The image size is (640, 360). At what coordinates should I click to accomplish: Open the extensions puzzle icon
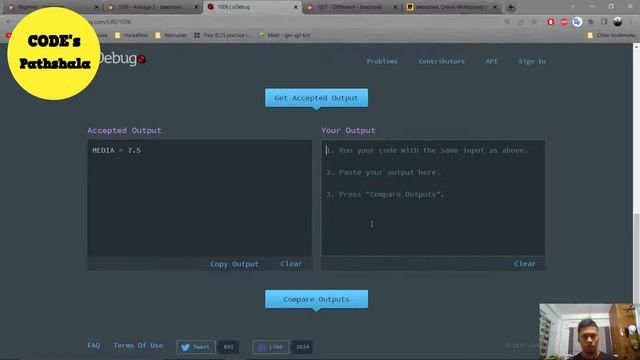(590, 22)
